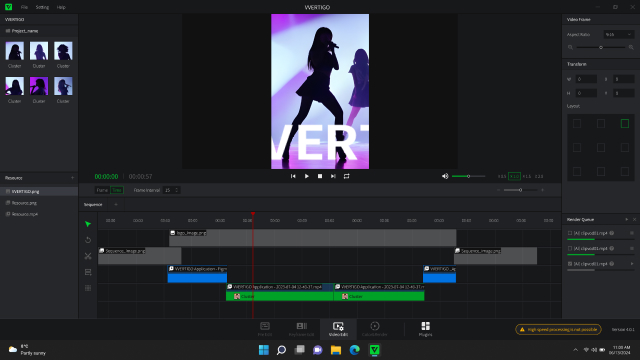Open the Sequence tab

(93, 204)
